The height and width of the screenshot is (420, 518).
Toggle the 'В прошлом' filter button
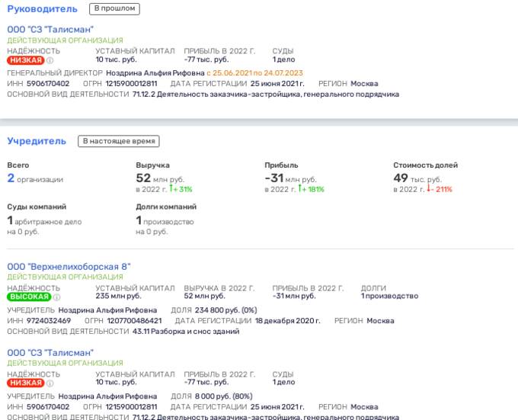(x=114, y=9)
